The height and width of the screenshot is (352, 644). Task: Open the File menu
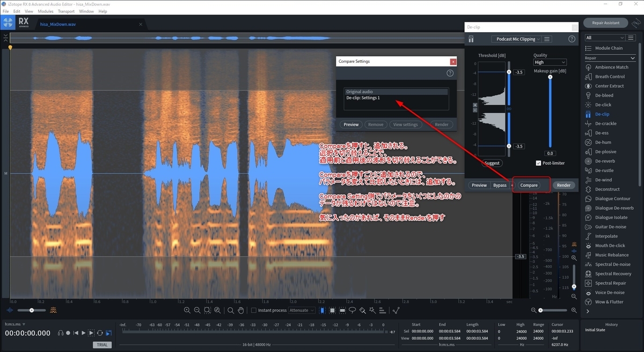(6, 11)
